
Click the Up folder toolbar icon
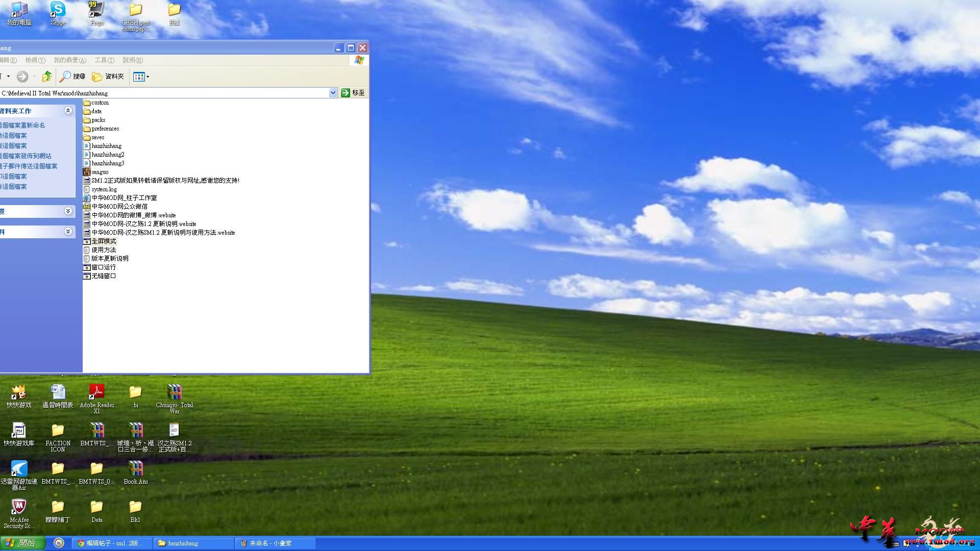[47, 77]
